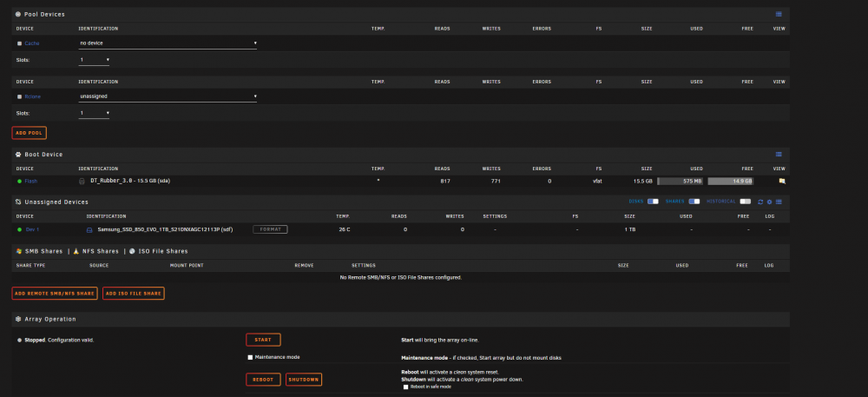
Task: Open the Rclone 'unassigned' device dropdown
Action: [x=168, y=96]
